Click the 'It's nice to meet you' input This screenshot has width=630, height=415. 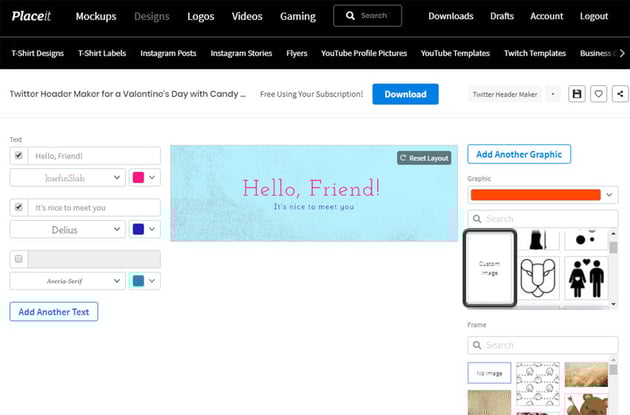point(94,207)
